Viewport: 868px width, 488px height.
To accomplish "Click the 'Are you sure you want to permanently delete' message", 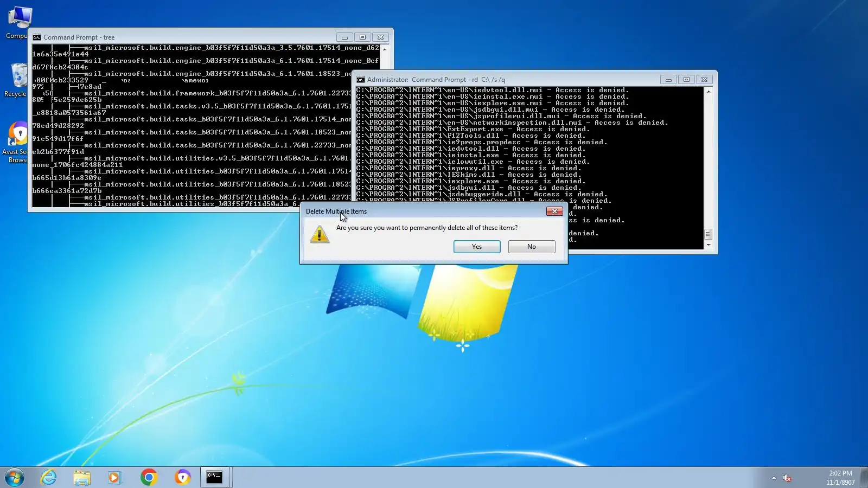I will [x=427, y=228].
